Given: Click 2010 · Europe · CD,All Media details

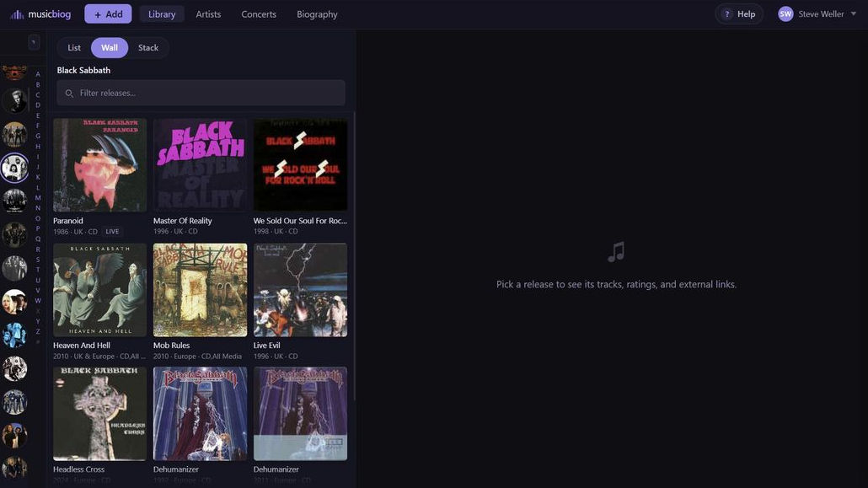Looking at the screenshot, I should tap(198, 357).
